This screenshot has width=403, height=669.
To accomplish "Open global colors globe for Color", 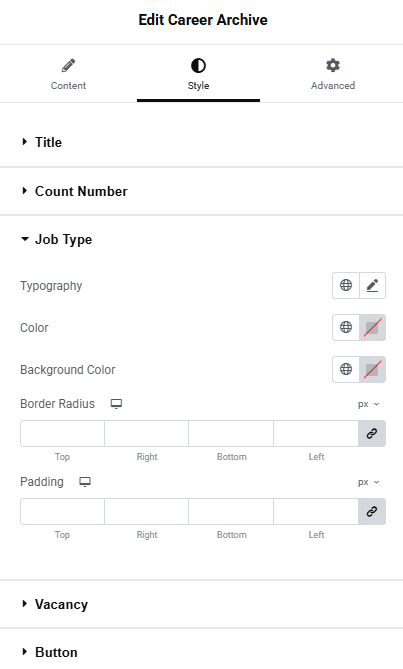I will click(x=346, y=327).
